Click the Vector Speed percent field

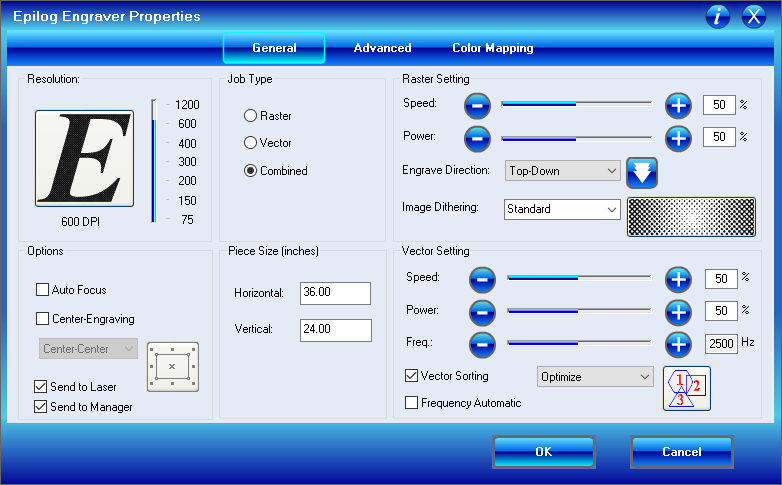[721, 279]
